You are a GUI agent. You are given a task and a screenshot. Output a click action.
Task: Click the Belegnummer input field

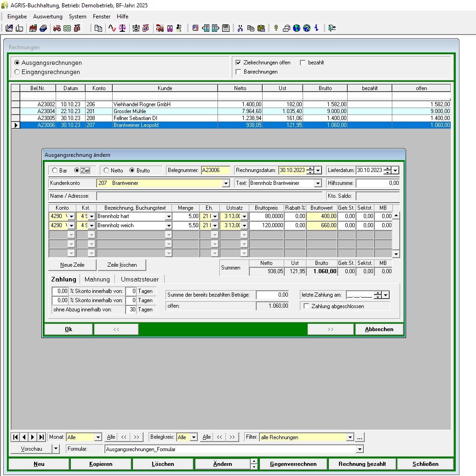(215, 170)
